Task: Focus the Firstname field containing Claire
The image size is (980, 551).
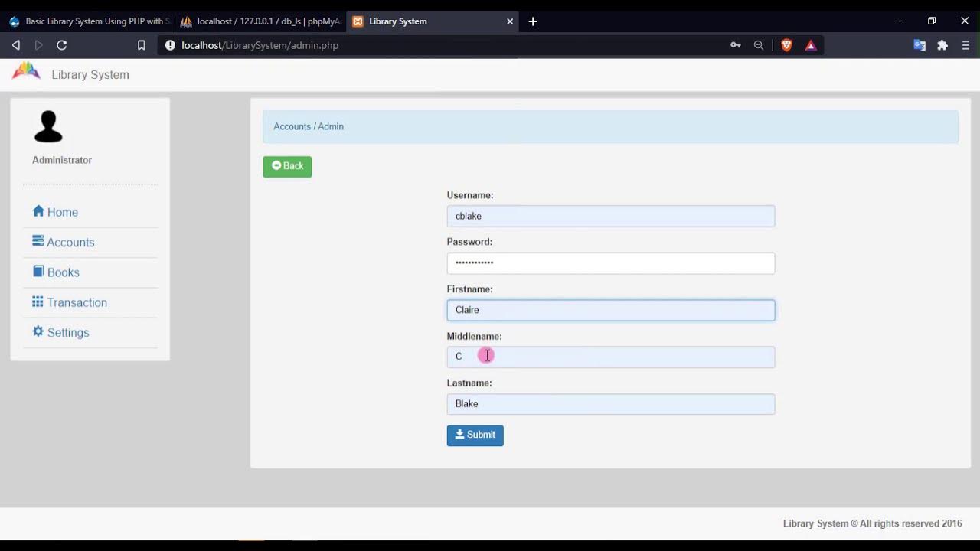Action: pyautogui.click(x=611, y=310)
